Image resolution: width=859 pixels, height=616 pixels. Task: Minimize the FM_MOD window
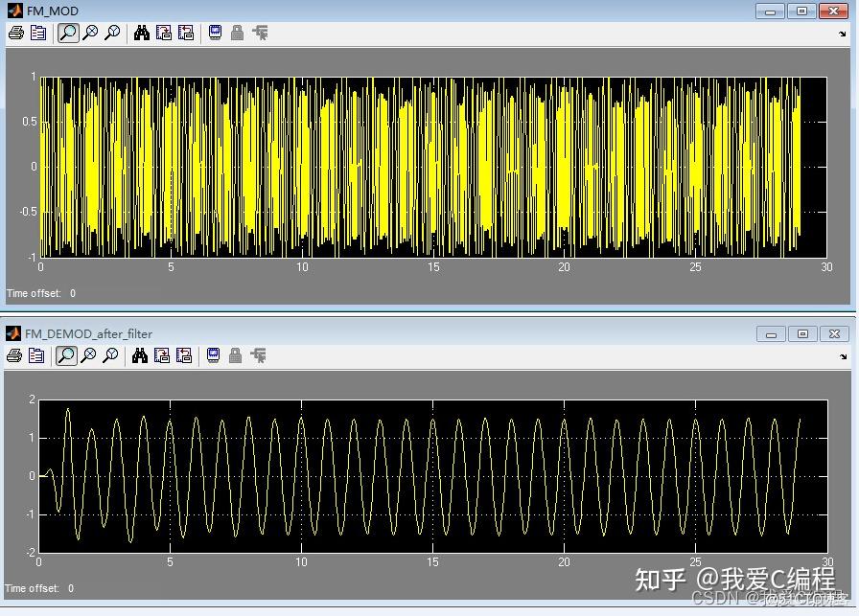point(770,11)
